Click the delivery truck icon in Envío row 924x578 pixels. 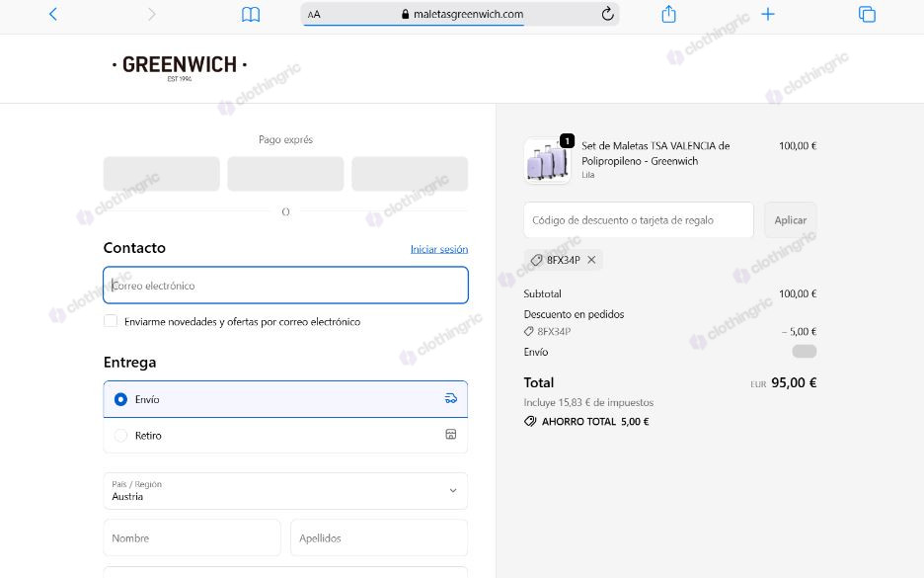pyautogui.click(x=451, y=399)
